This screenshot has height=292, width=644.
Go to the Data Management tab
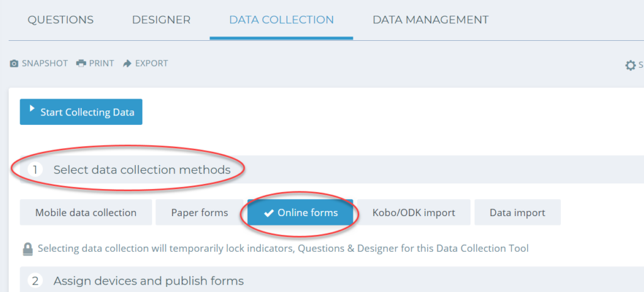point(430,19)
